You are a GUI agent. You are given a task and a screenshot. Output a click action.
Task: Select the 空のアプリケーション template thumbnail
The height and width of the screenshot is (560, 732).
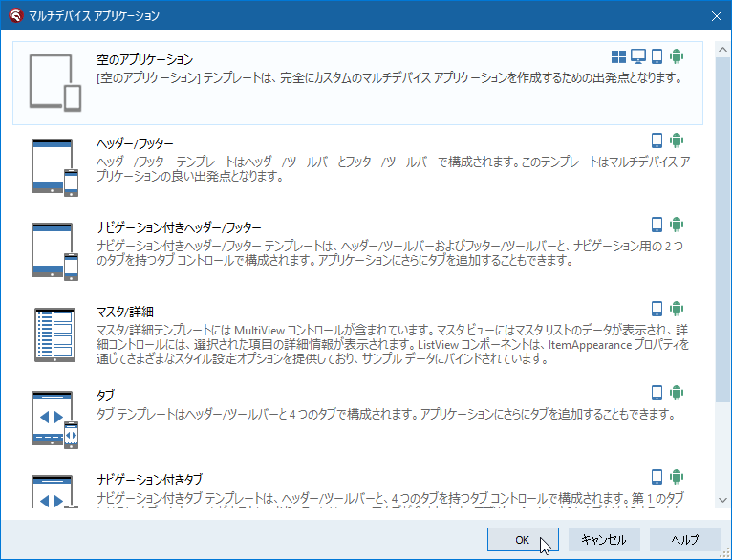coord(55,82)
